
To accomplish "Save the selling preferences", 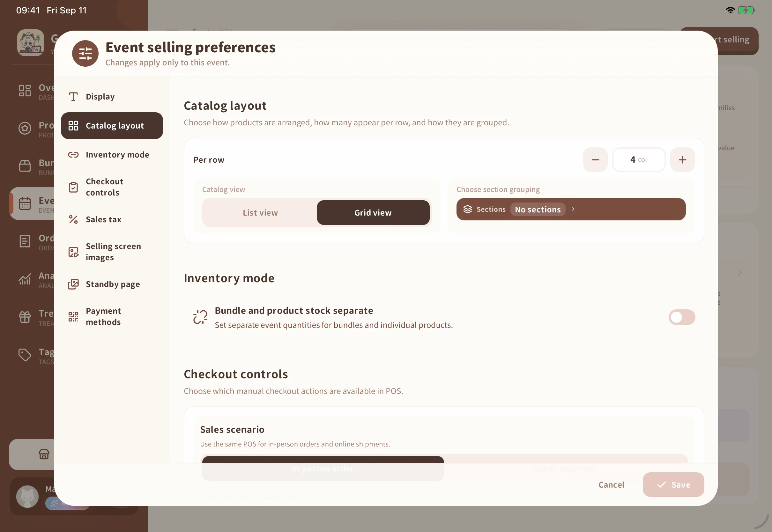I will (673, 485).
